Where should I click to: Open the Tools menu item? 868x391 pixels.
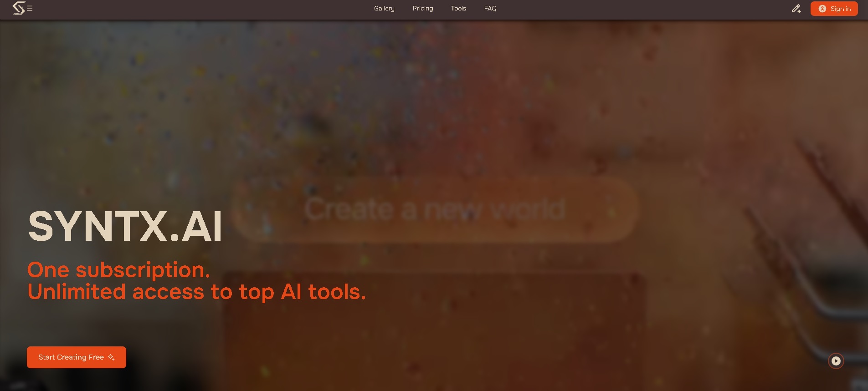(458, 8)
